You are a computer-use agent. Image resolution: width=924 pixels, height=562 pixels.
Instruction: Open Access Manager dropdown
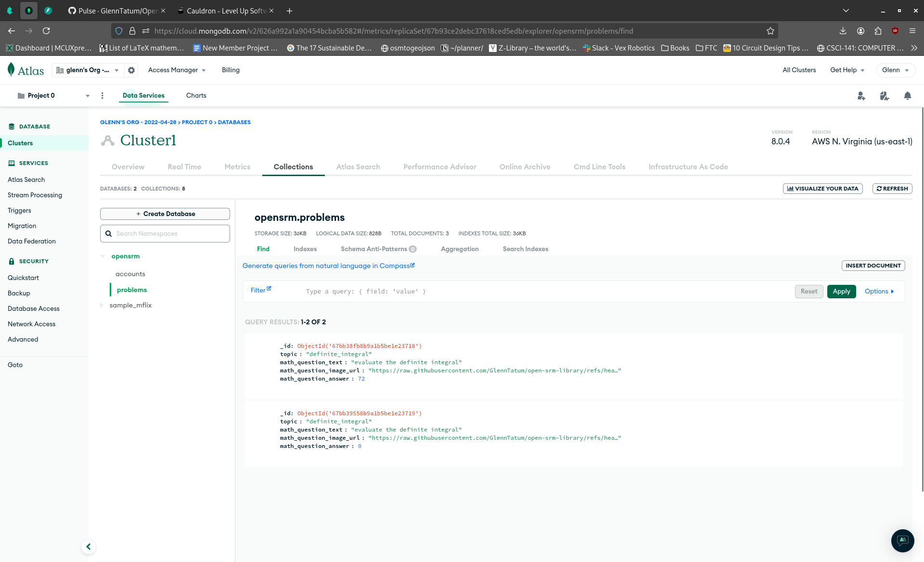click(x=177, y=70)
